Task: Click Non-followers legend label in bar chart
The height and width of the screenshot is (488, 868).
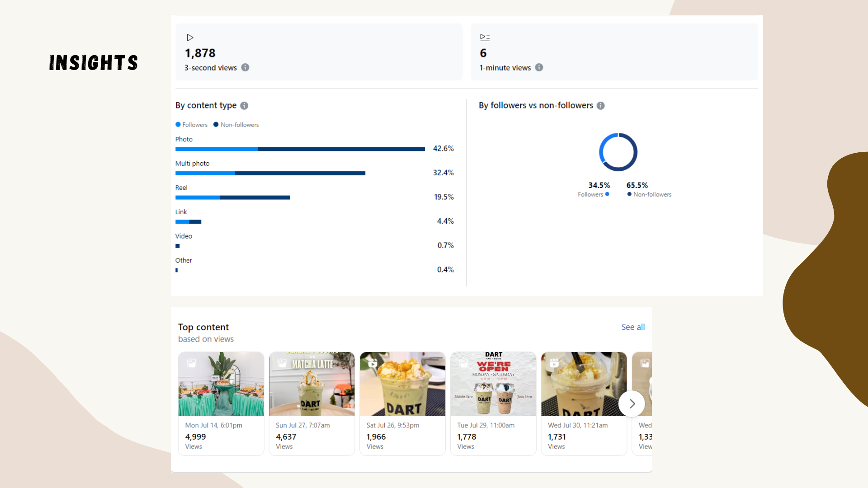Action: pyautogui.click(x=240, y=125)
